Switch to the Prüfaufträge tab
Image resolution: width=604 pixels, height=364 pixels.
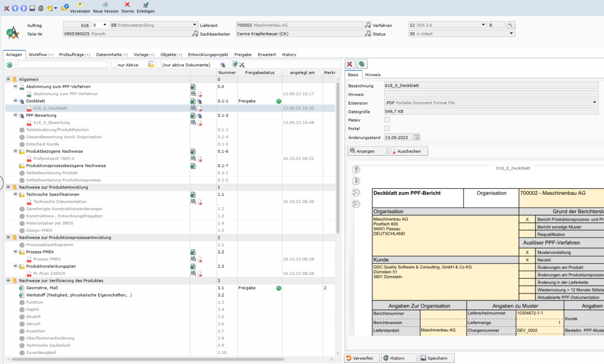74,54
